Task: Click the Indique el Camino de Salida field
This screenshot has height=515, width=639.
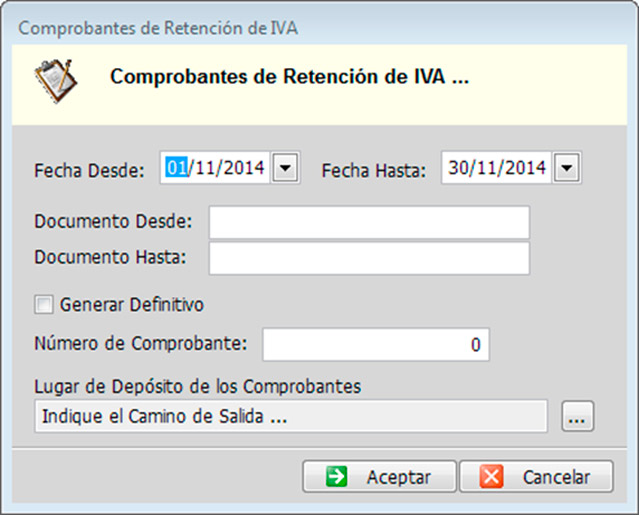Action: click(290, 417)
